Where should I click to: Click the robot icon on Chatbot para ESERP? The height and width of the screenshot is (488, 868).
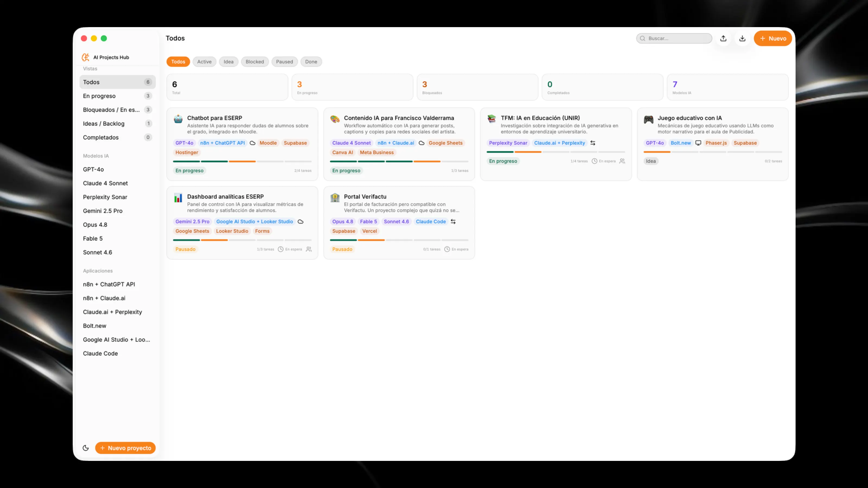tap(178, 119)
